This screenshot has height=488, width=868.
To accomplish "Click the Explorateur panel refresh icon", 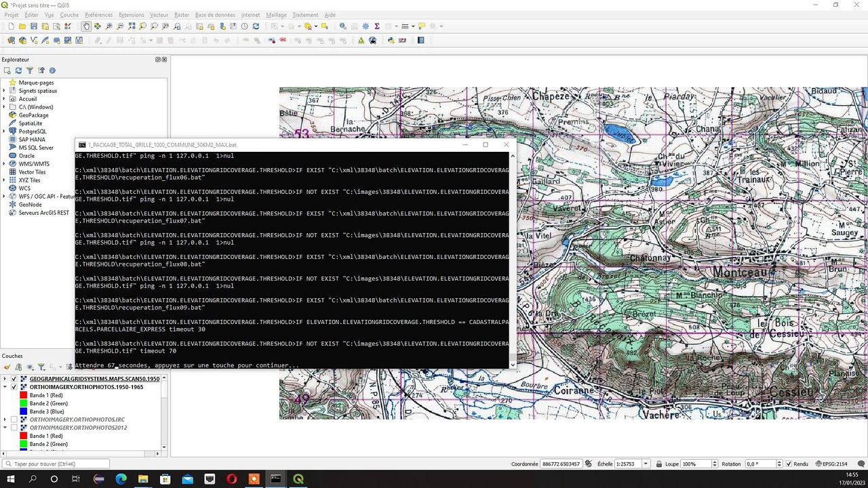I will click(x=18, y=70).
